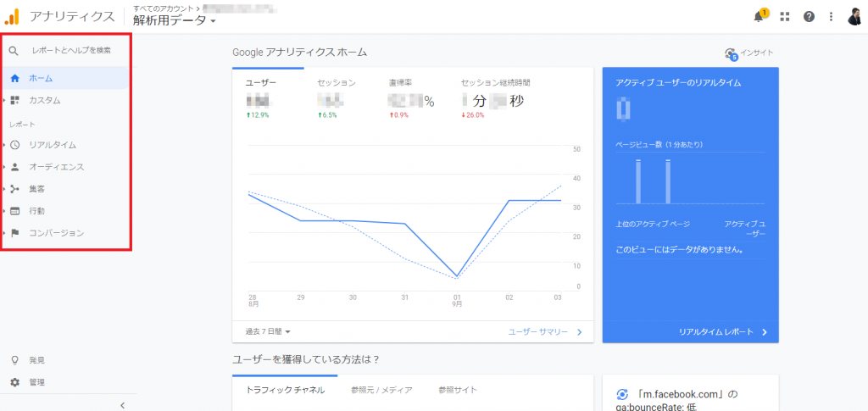Switch to the 参照サイト tab
The height and width of the screenshot is (411, 868).
click(x=457, y=390)
